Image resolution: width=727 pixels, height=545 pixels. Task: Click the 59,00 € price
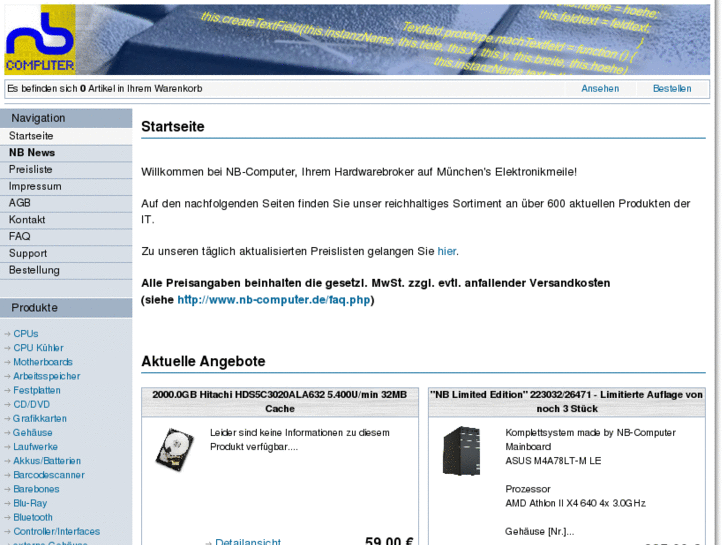(389, 541)
